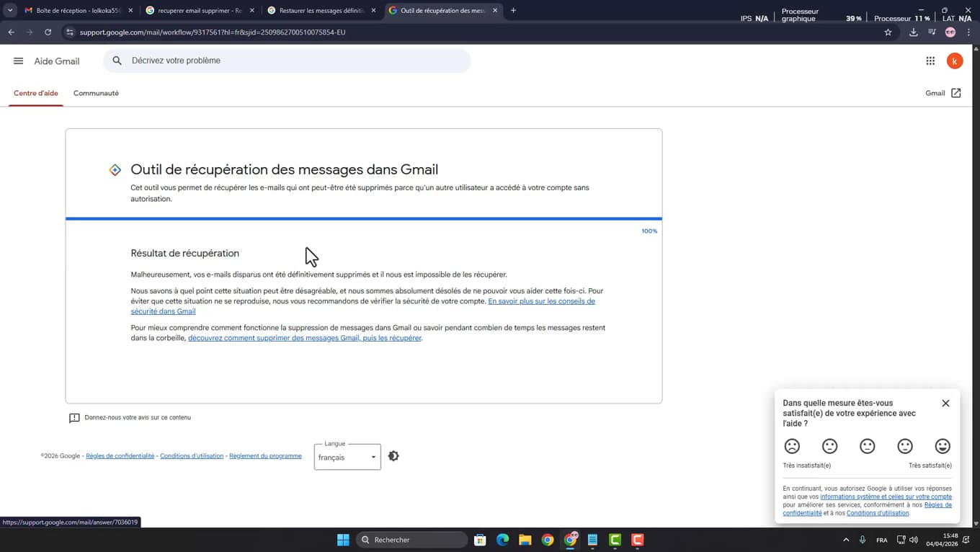Click Donnez-nous votre avis sur ce contenu
This screenshot has height=552, width=980.
[138, 418]
